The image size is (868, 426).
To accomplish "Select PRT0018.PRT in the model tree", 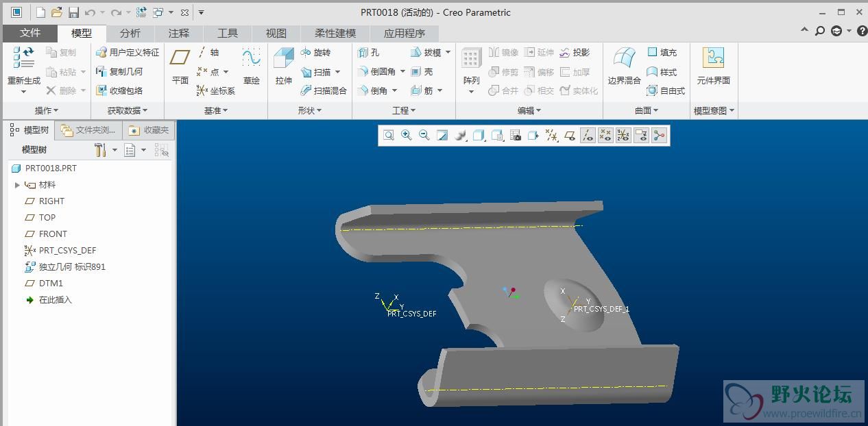I will pyautogui.click(x=44, y=168).
